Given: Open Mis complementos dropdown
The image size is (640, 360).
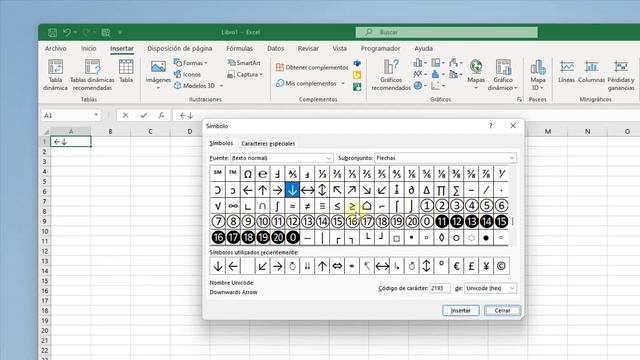Looking at the screenshot, I should [x=311, y=83].
